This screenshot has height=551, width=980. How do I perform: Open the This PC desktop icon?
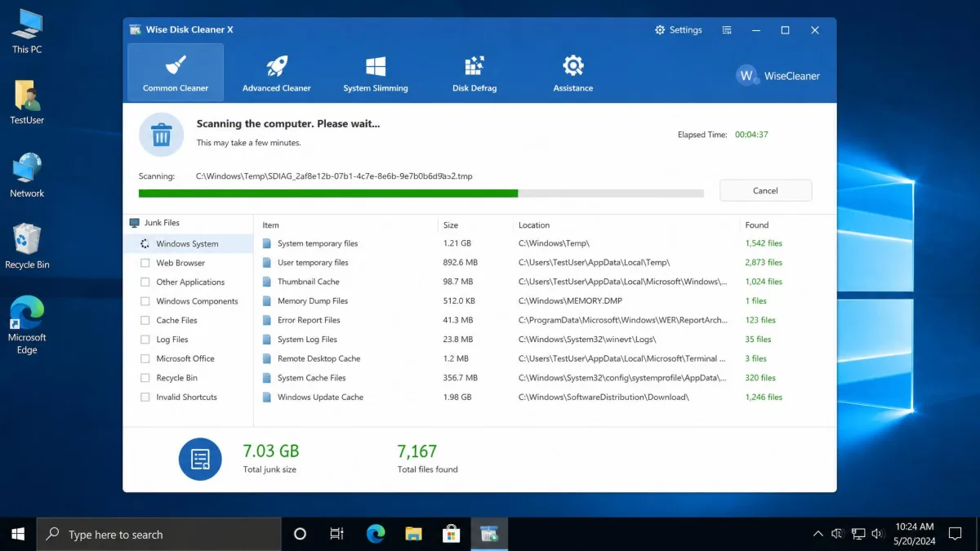[x=27, y=31]
